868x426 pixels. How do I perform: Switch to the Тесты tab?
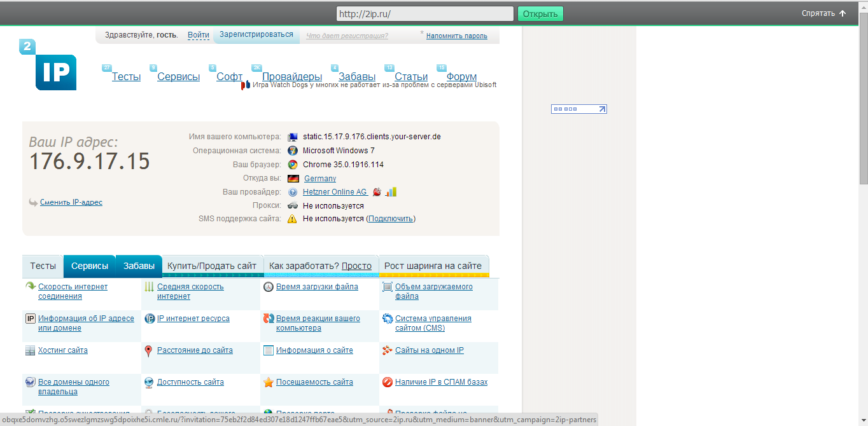(x=43, y=266)
